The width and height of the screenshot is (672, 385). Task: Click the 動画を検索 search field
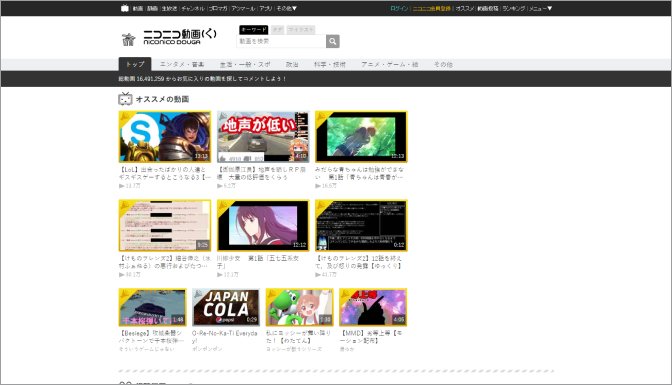pyautogui.click(x=281, y=41)
